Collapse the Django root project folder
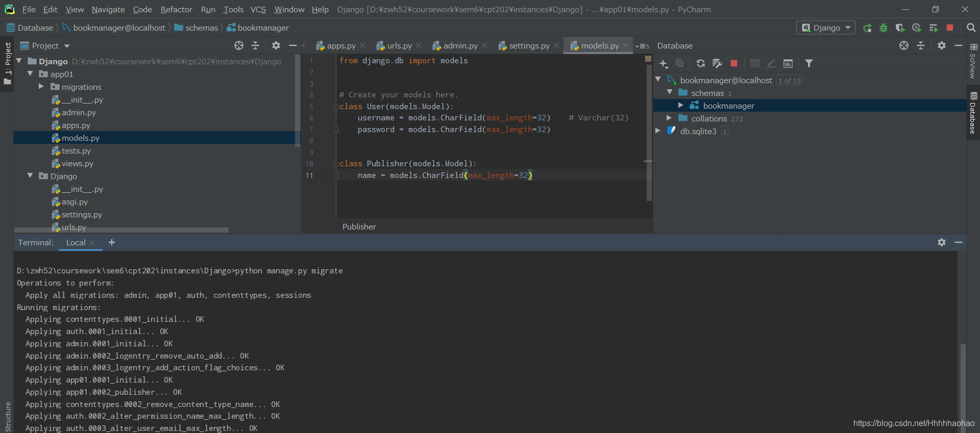 pos(19,61)
